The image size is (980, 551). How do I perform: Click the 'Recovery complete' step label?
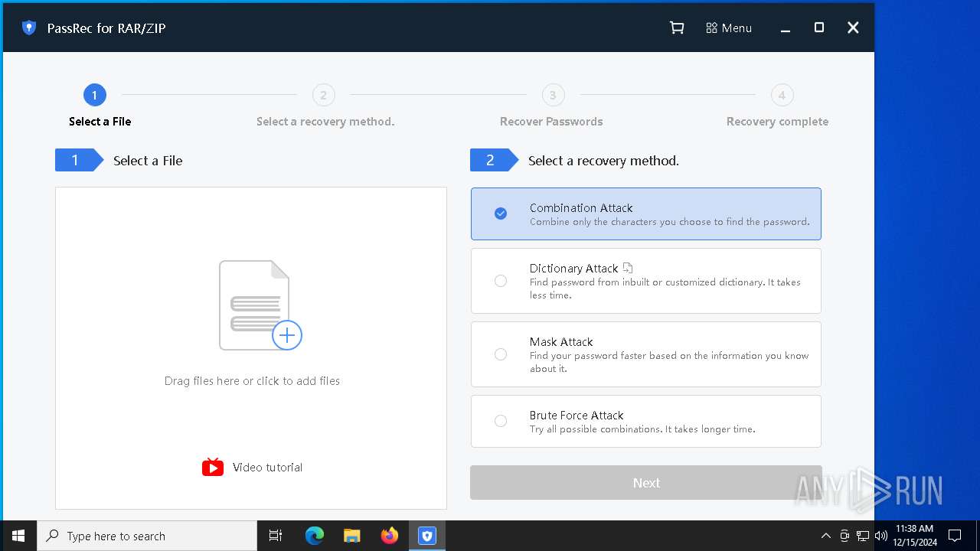[x=777, y=121]
